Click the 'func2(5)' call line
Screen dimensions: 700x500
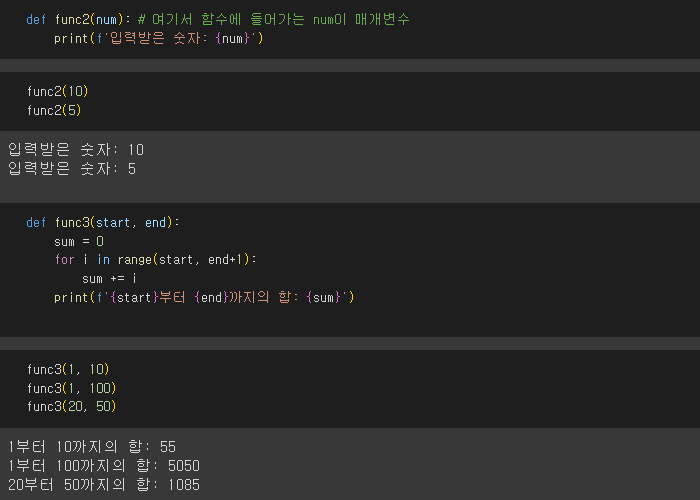(x=54, y=110)
